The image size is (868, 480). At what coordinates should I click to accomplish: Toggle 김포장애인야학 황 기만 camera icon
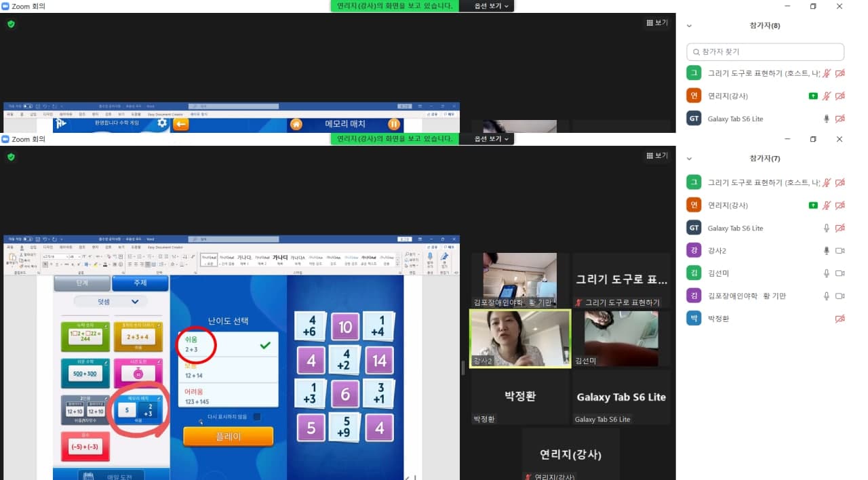coord(840,296)
